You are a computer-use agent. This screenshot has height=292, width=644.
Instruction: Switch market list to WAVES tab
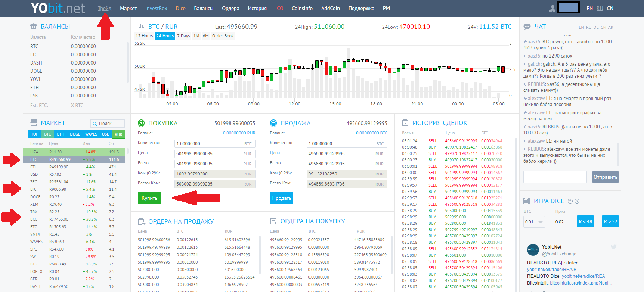pyautogui.click(x=91, y=134)
